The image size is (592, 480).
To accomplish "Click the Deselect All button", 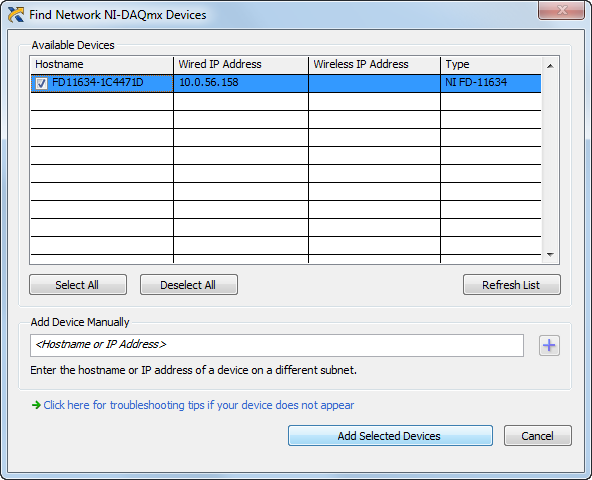I will pyautogui.click(x=189, y=285).
